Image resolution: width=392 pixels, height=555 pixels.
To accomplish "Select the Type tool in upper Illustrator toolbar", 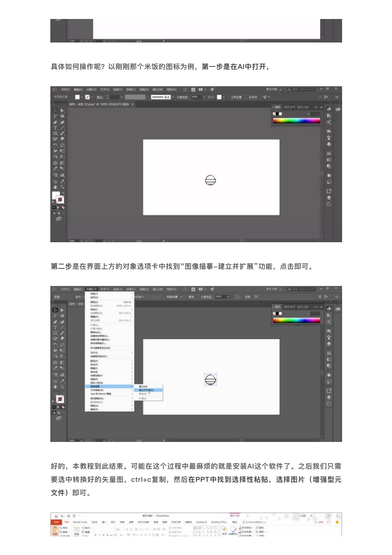I will (x=55, y=128).
